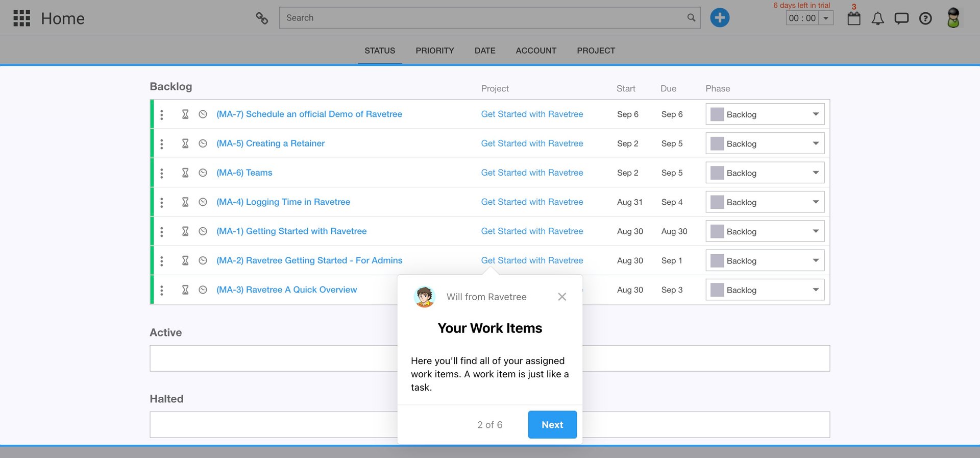This screenshot has width=980, height=458.
Task: Open the three-dot menu for MA-3 row
Action: (x=162, y=290)
